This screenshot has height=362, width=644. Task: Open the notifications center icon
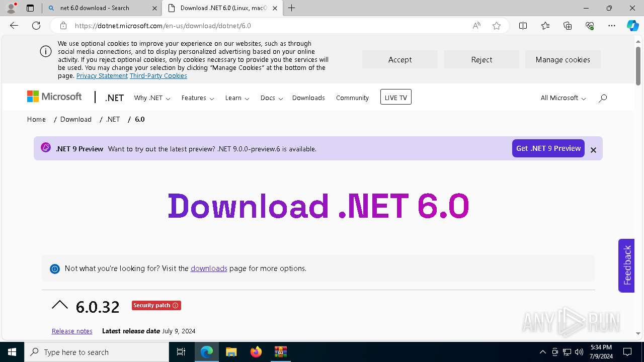(627, 352)
